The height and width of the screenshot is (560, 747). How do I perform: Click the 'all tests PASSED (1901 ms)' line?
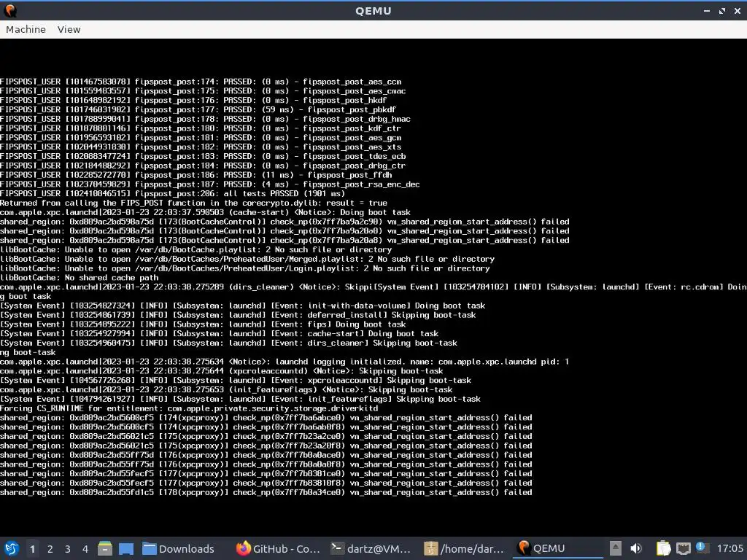[x=172, y=194]
